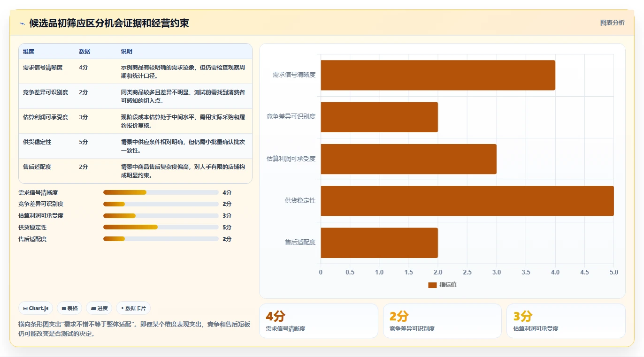Click the 需求信号清晰度 progress bar
Viewport: 644px width, 357px height.
[x=161, y=192]
